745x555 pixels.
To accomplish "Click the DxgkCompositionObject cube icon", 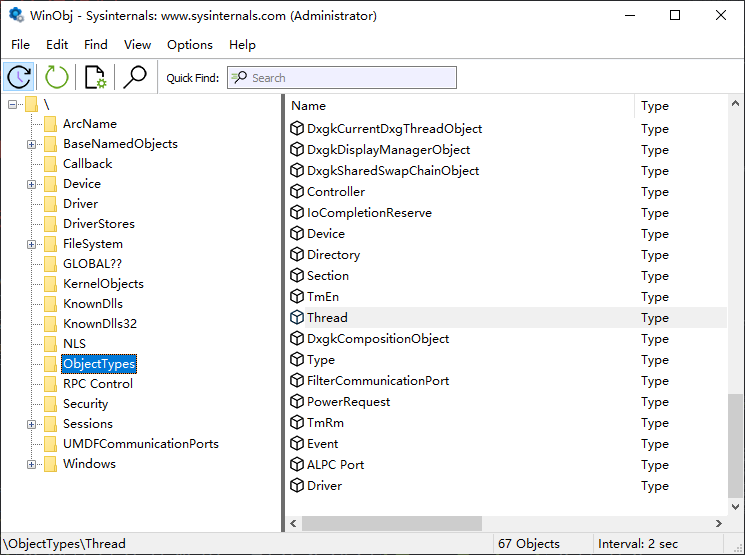I will (297, 338).
